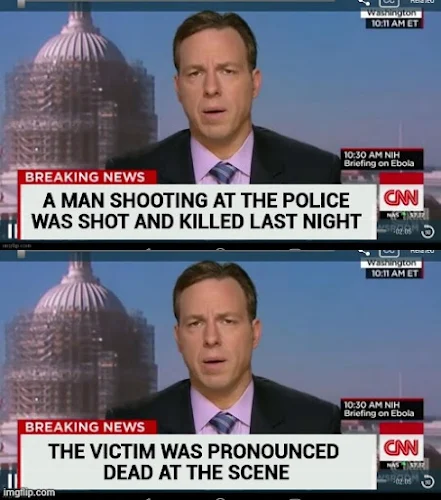The width and height of the screenshot is (441, 500).
Task: Tap share icon in top video panel
Action: pos(365,2)
